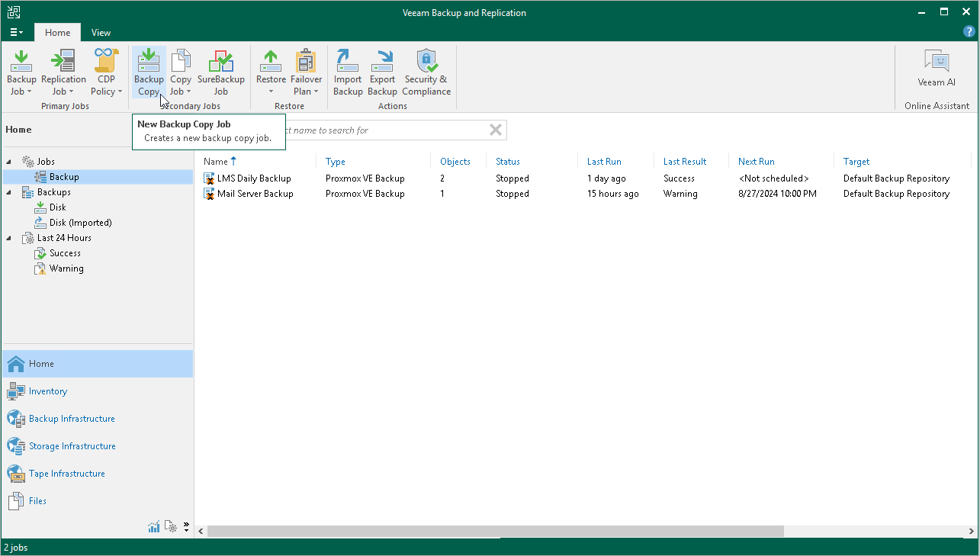Click the scrollbar left arrow
The height and width of the screenshot is (556, 980).
[201, 531]
